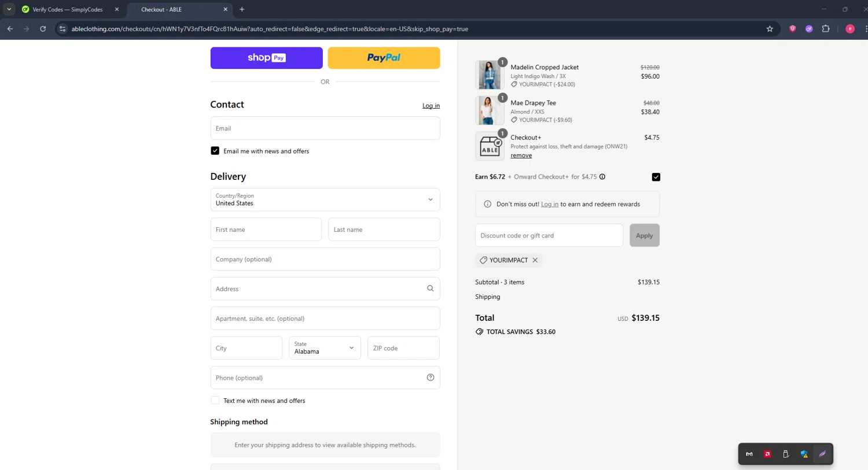
Task: Pay with PayPal button
Action: [x=384, y=58]
